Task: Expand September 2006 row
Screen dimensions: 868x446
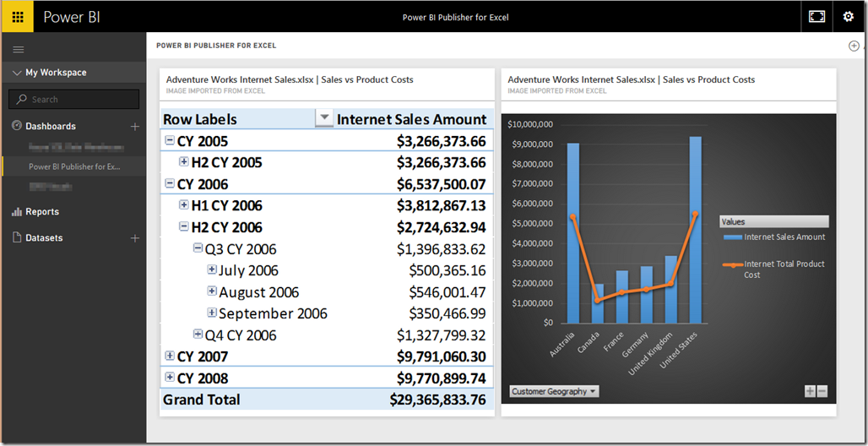Action: tap(211, 313)
